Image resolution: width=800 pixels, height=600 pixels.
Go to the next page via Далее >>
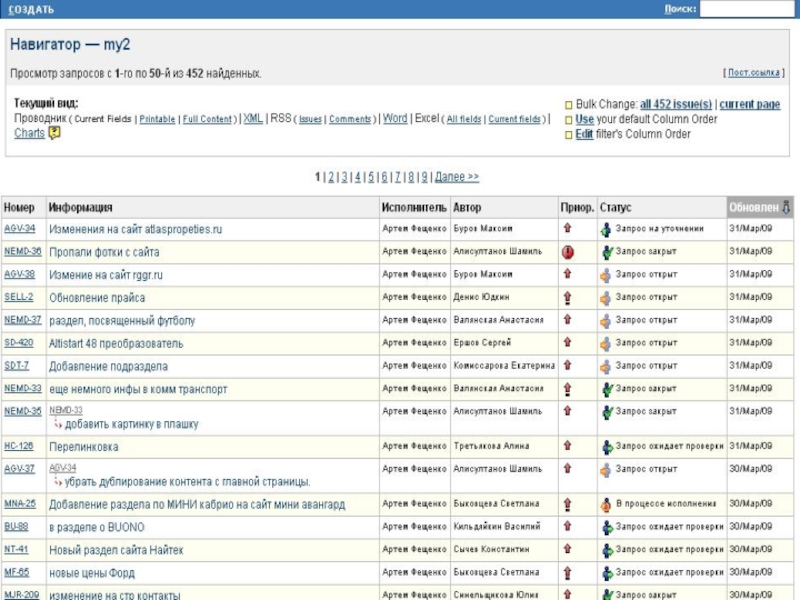(457, 177)
